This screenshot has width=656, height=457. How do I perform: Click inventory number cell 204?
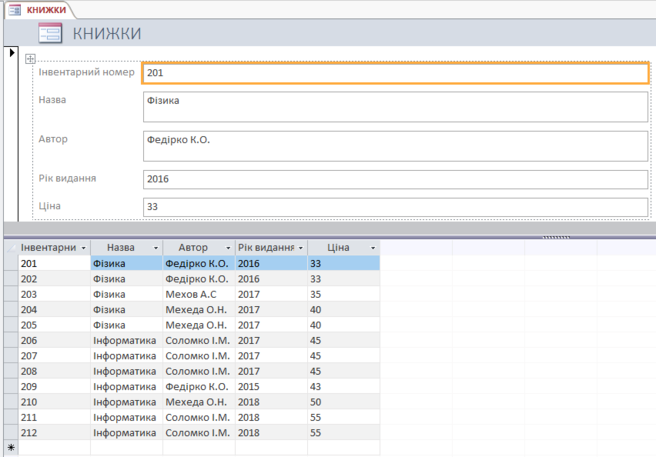(x=54, y=310)
